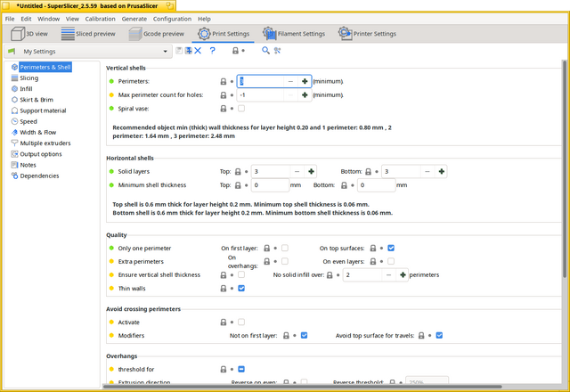Viewport: 570px width, 392px height.
Task: Click lock icon beside Bottom solid layers
Action: point(368,171)
